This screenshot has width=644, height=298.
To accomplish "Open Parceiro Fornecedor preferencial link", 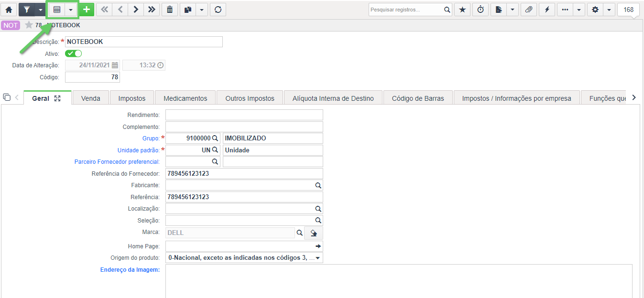I will tap(117, 162).
